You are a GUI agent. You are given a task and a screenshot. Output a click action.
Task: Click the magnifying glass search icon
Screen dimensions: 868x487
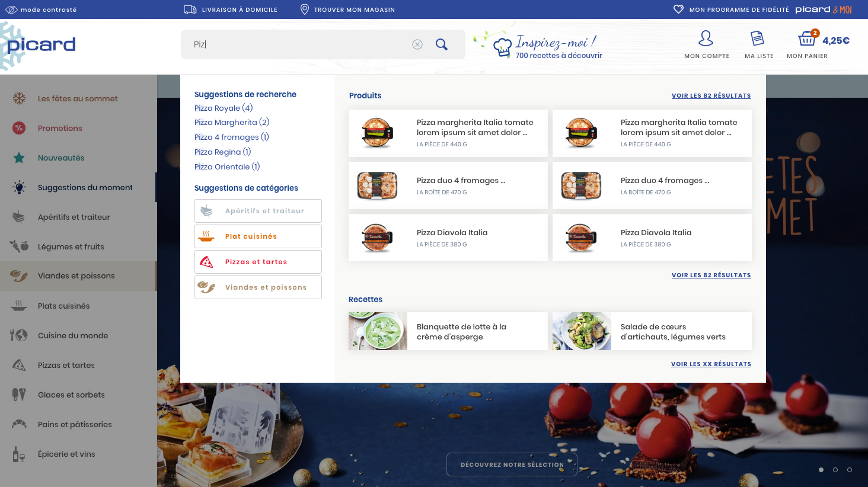(x=442, y=44)
